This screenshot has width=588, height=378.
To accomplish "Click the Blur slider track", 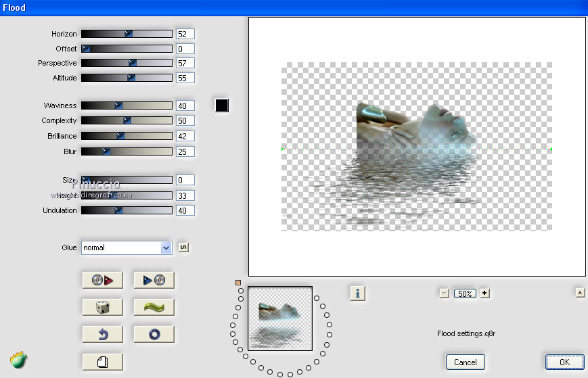I will coord(127,151).
